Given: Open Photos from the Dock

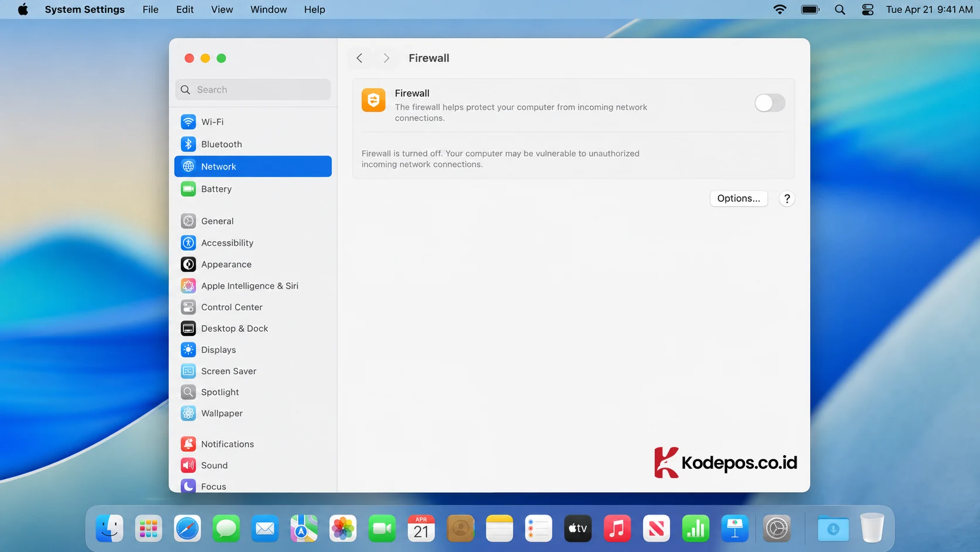Looking at the screenshot, I should (x=343, y=529).
